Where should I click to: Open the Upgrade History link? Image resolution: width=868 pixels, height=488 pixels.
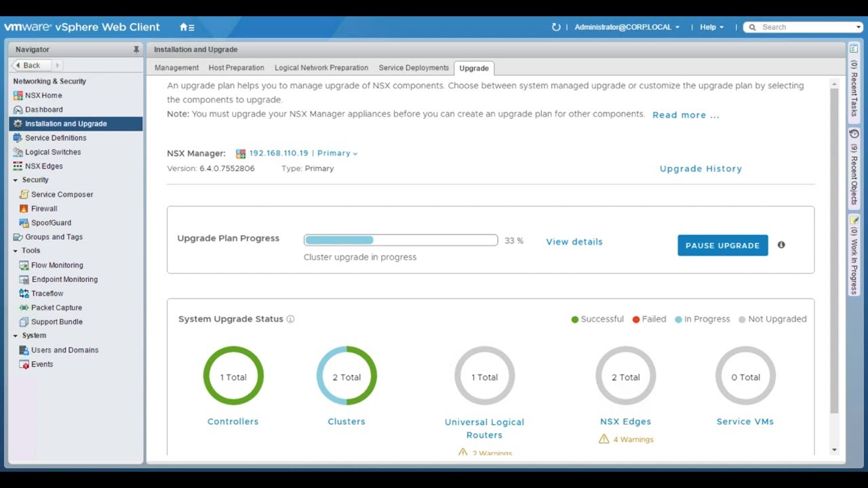[701, 169]
